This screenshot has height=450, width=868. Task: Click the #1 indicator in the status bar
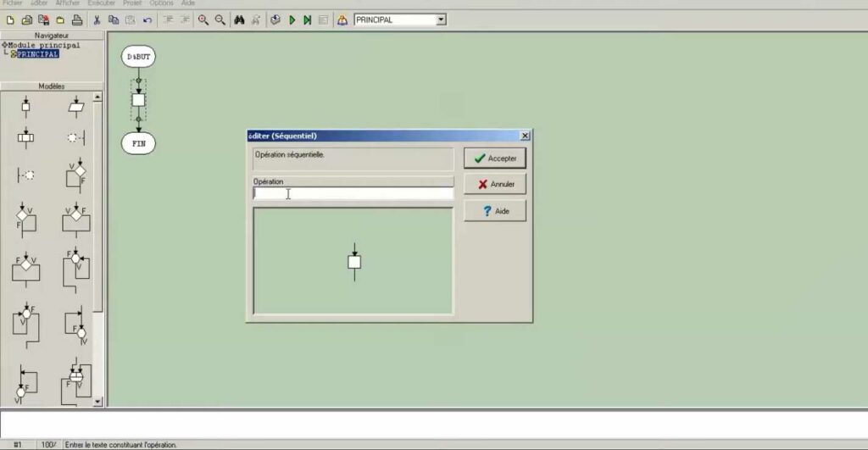pyautogui.click(x=18, y=444)
